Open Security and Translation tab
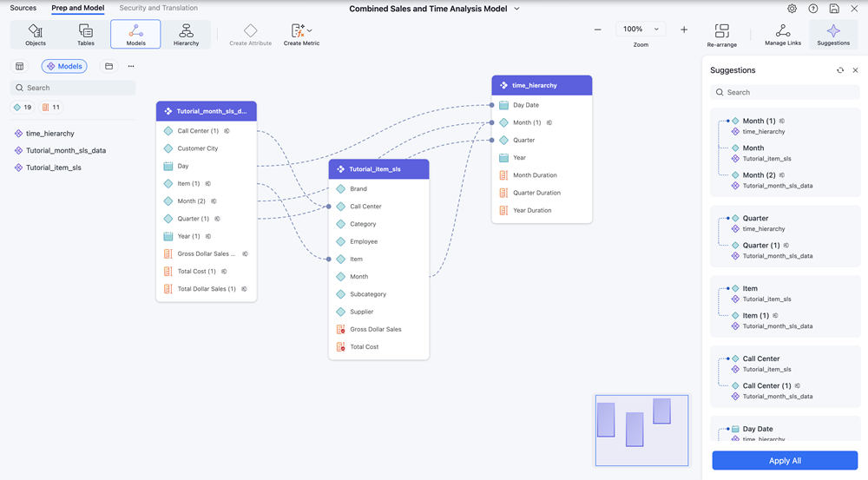The image size is (868, 480). 158,8
